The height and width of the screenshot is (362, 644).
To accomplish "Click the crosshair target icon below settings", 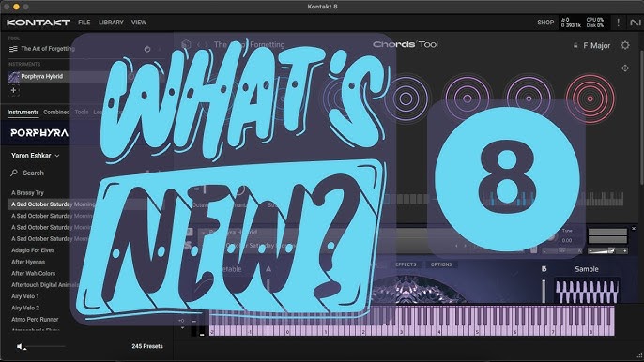I will tap(625, 68).
